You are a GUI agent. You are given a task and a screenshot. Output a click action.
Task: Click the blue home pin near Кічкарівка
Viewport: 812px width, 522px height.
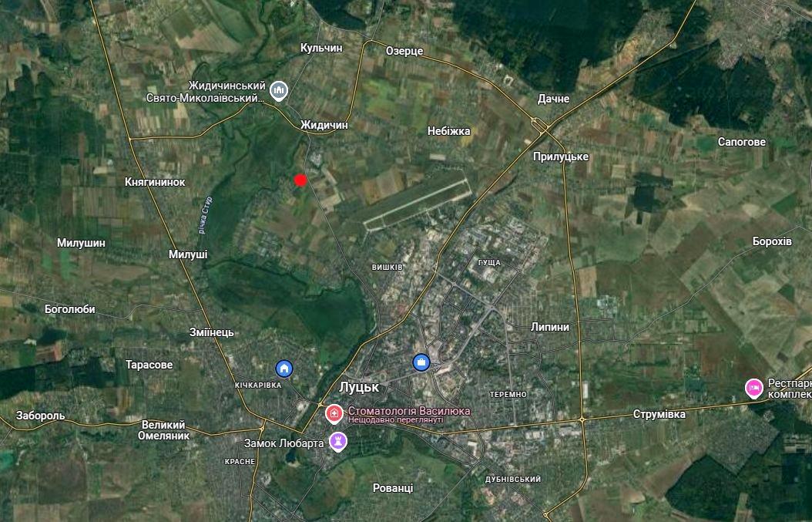[284, 369]
